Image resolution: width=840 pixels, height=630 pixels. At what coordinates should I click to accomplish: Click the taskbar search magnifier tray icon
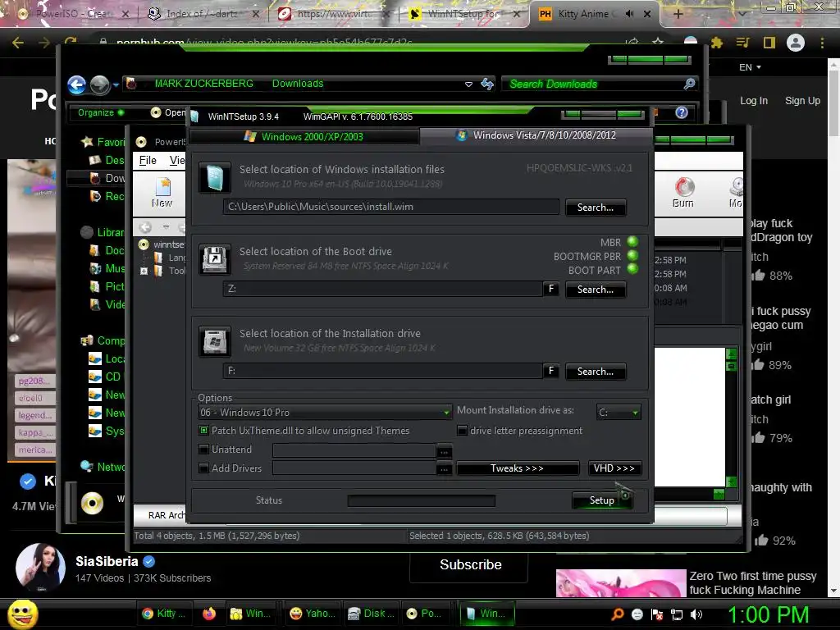click(x=617, y=614)
